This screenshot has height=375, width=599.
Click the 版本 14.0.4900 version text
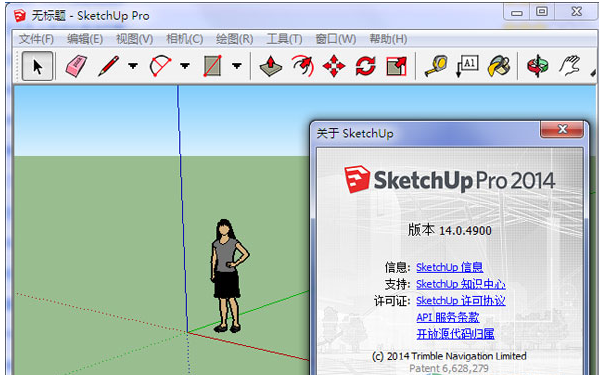click(450, 230)
